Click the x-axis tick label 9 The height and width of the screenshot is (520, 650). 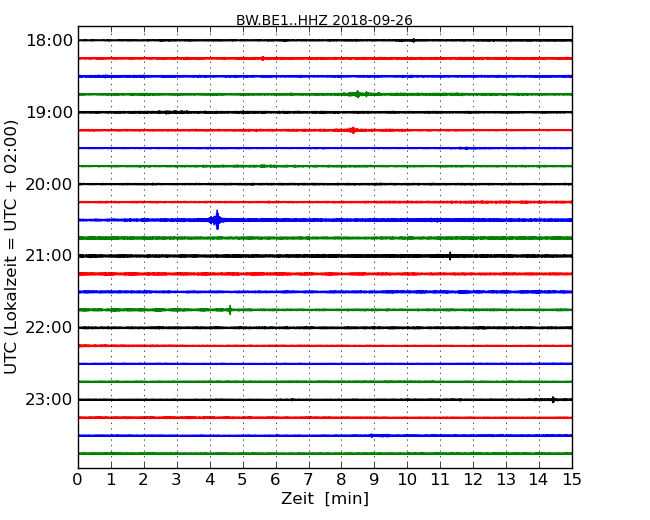pyautogui.click(x=374, y=480)
